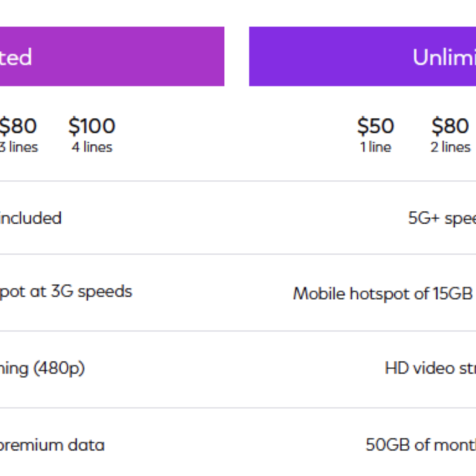476x476 pixels.
Task: Click the divider line beneath the plan prices
Action: pos(238,181)
